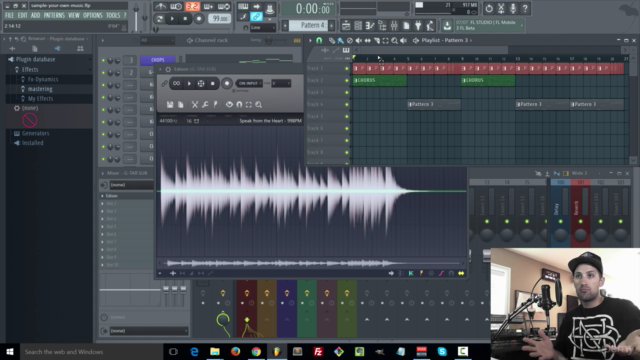Open the Mixer view icon
Viewport: 640px width, 360px height.
pyautogui.click(x=394, y=26)
